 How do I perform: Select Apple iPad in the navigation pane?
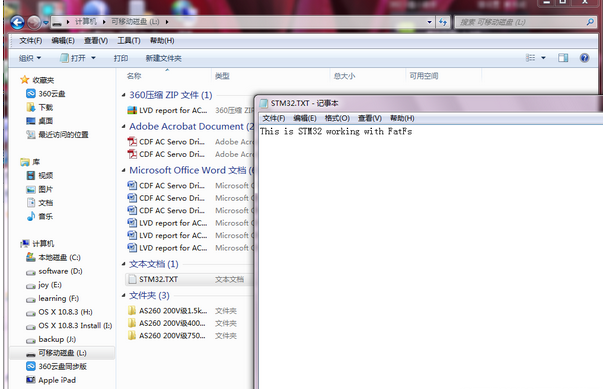coord(51,380)
